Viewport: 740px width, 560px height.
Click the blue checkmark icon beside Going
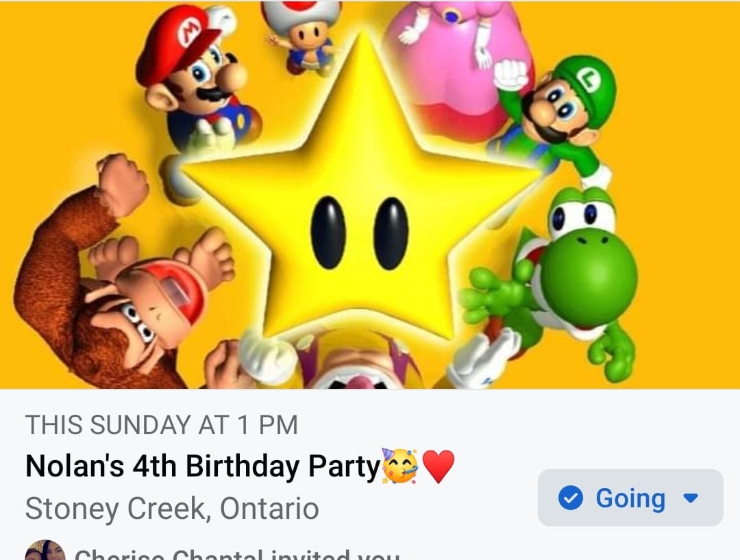click(x=571, y=498)
